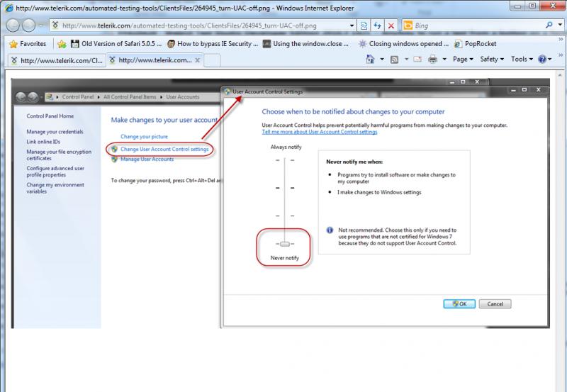Maximize the Internet Explorer window

coord(532,6)
